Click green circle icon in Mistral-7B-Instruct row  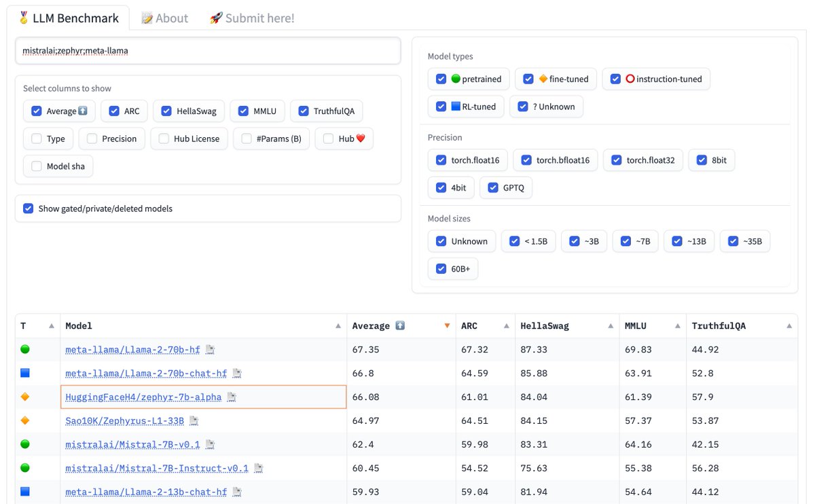point(25,469)
